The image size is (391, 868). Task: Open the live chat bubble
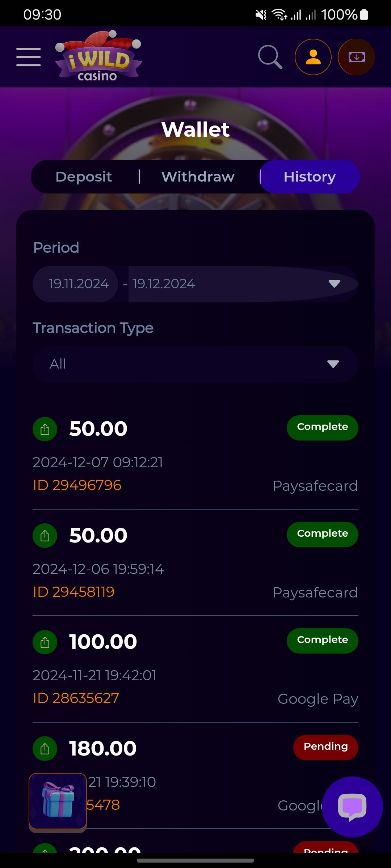pyautogui.click(x=352, y=807)
